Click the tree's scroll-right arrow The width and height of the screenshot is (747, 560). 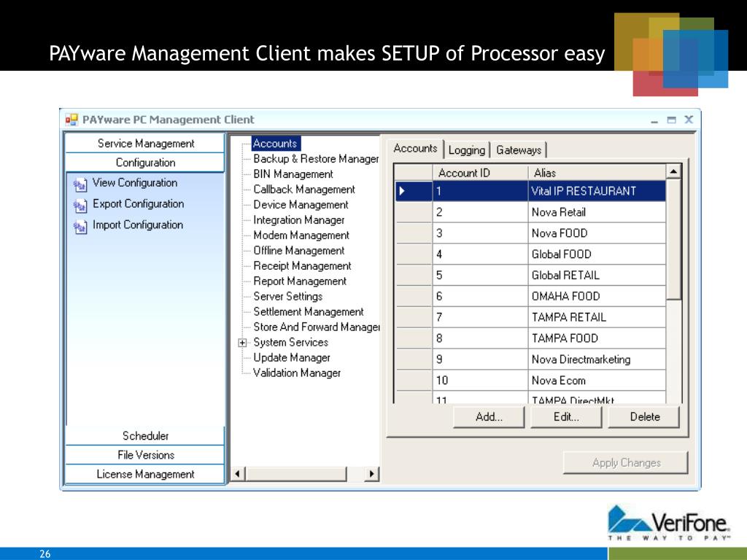pyautogui.click(x=372, y=474)
